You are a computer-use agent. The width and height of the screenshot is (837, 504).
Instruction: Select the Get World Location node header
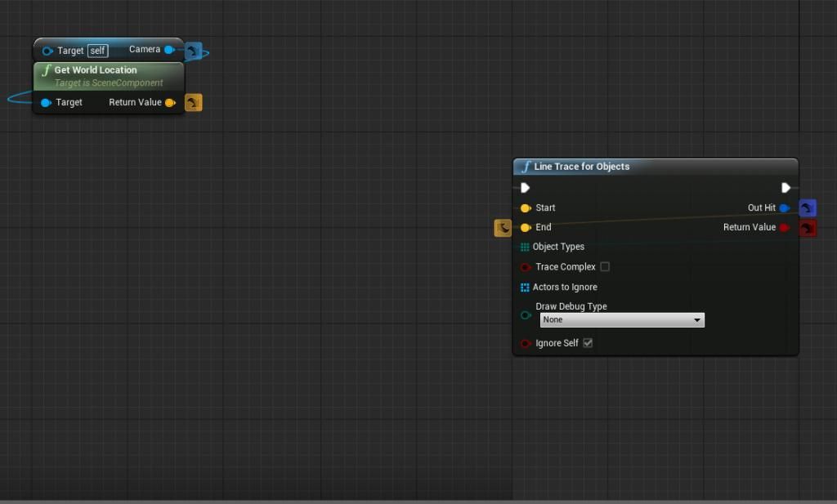coord(96,70)
